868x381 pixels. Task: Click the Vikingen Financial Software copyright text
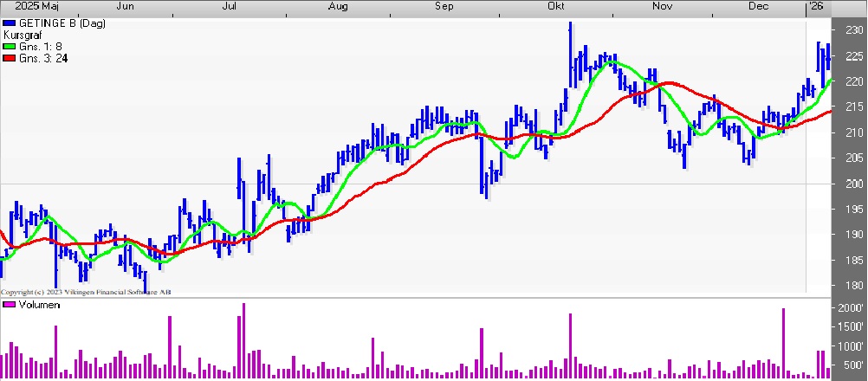click(x=86, y=293)
